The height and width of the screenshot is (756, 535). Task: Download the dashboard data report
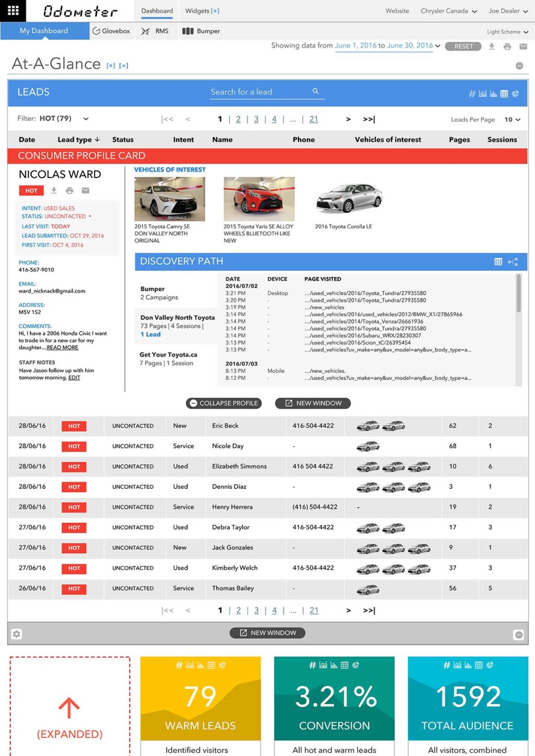pyautogui.click(x=492, y=47)
